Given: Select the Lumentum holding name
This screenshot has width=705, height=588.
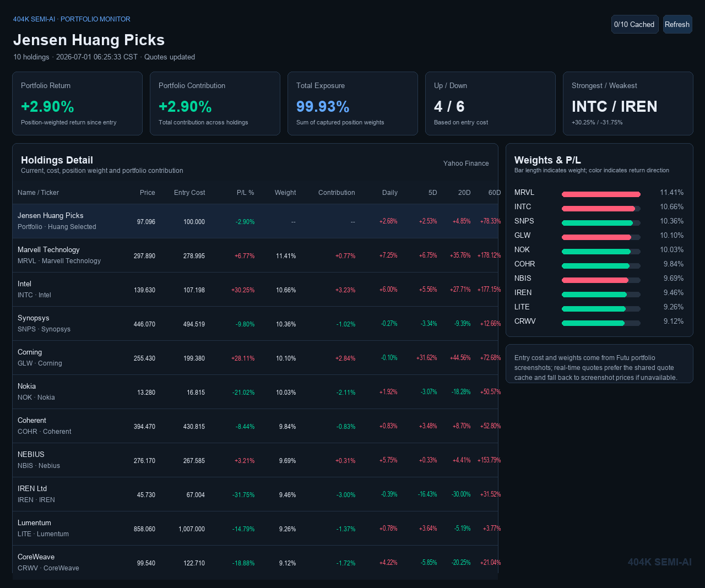Looking at the screenshot, I should [34, 523].
